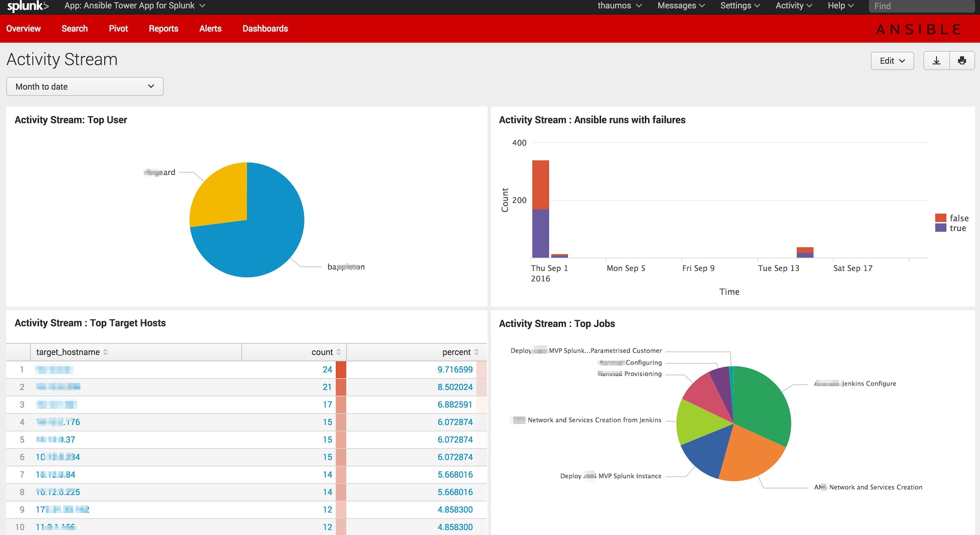This screenshot has height=535, width=980.
Task: Click the Splunk logo
Action: [28, 6]
